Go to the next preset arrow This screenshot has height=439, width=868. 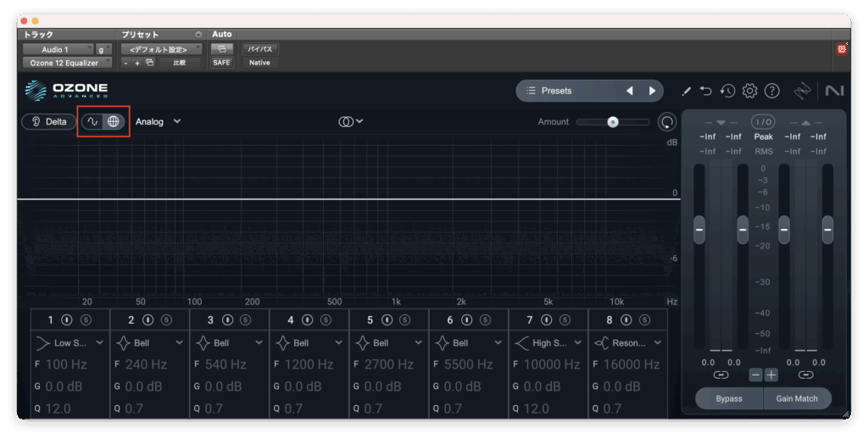click(x=652, y=91)
